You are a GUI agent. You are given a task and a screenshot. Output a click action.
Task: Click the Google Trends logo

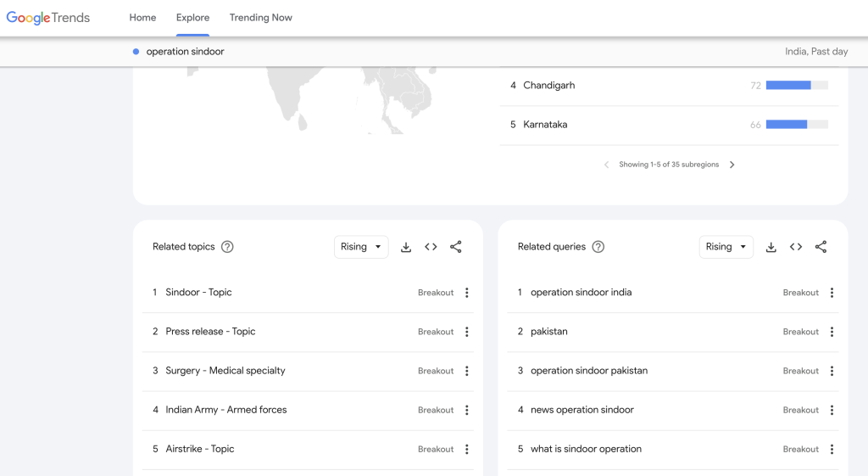coord(48,18)
